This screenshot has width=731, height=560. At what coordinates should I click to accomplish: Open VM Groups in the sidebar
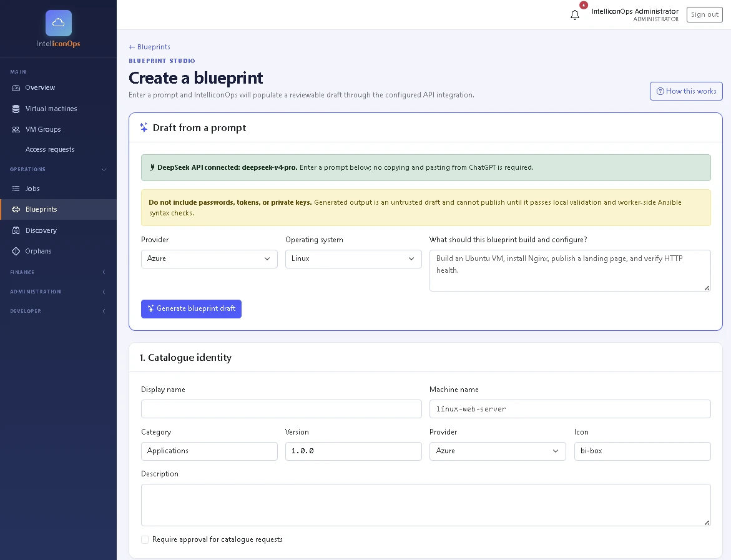click(x=58, y=130)
